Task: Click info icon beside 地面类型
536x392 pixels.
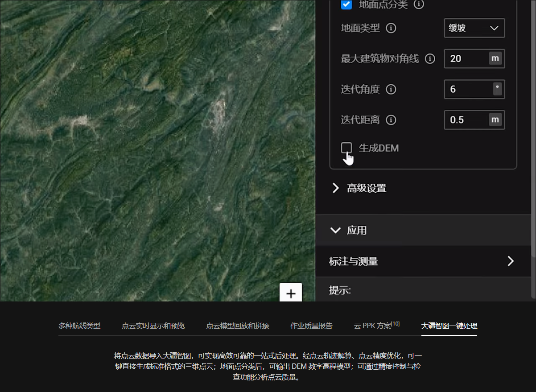Action: 391,28
